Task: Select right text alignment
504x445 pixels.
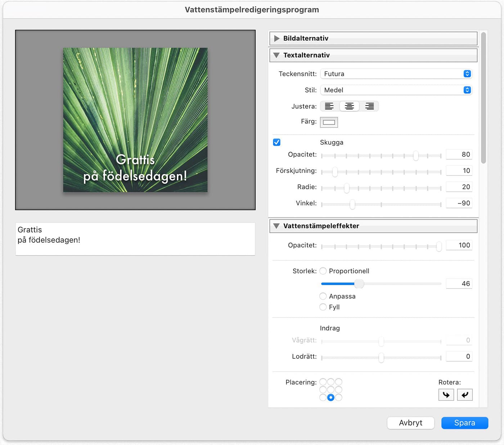Action: (369, 106)
